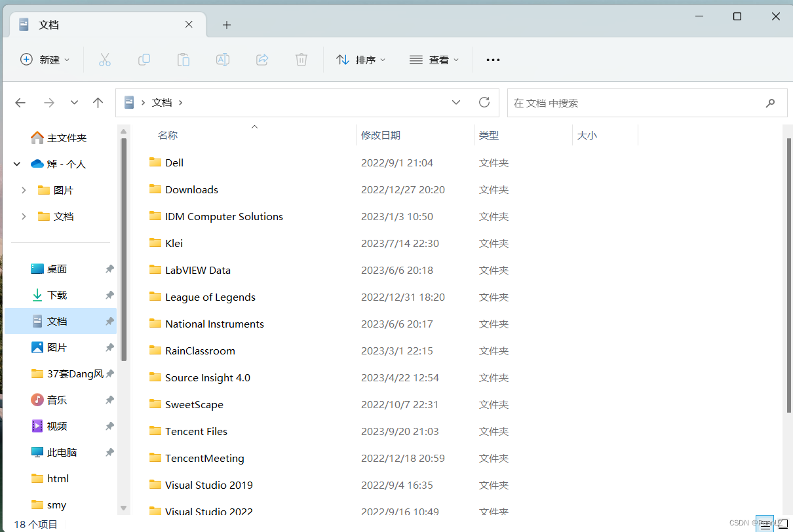Go up one level with up arrow

(98, 103)
